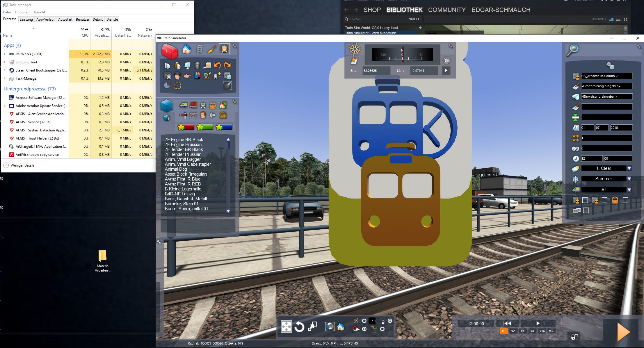This screenshot has height=348, width=644.
Task: Select the yellow dashed marquee tool
Action: click(177, 85)
